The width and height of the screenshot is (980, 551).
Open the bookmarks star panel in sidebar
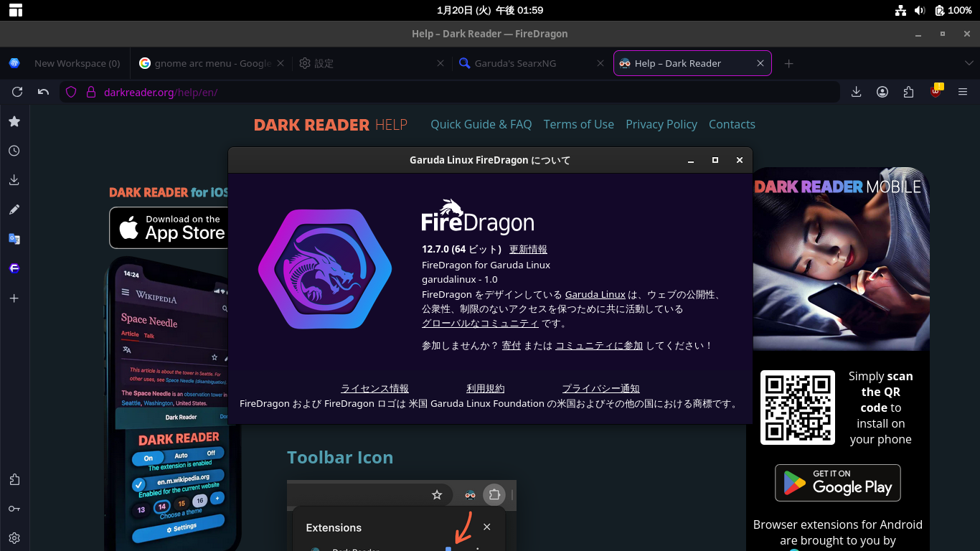coord(14,121)
